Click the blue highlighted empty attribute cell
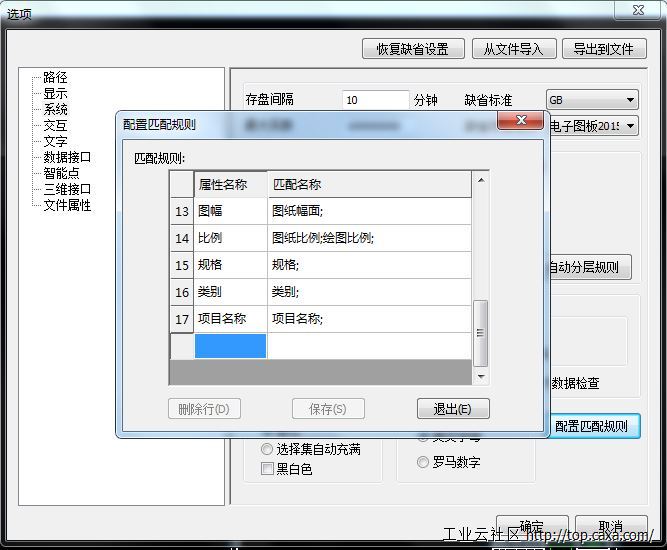 coord(231,346)
